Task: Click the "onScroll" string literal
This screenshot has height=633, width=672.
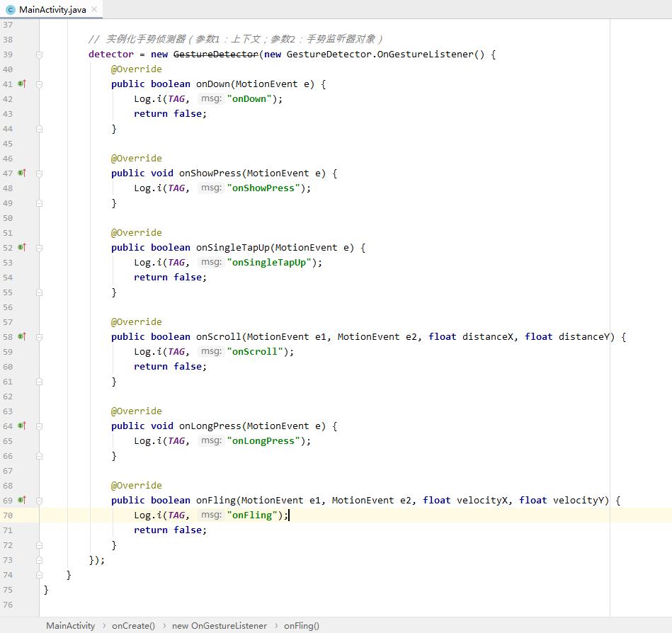Action: 255,351
